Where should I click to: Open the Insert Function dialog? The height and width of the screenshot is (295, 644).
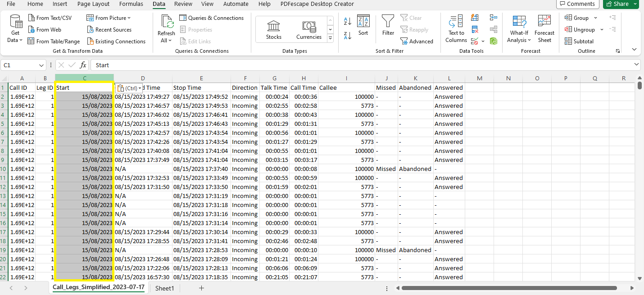click(83, 65)
